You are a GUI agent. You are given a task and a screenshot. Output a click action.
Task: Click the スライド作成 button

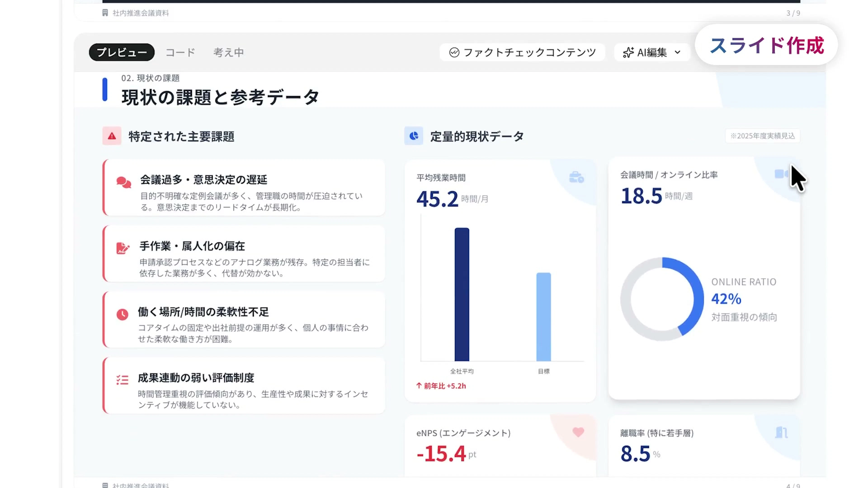click(x=766, y=45)
